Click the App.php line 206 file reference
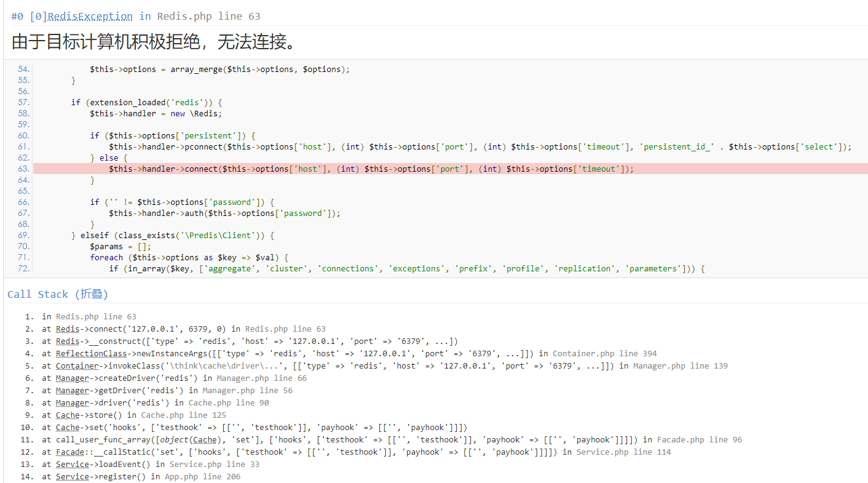This screenshot has width=868, height=483. (202, 476)
